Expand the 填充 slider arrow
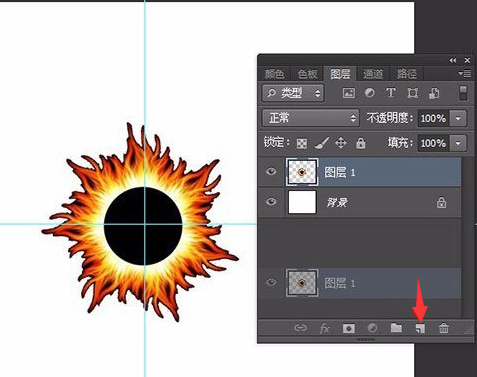Screen dimensions: 477x377 [458, 143]
